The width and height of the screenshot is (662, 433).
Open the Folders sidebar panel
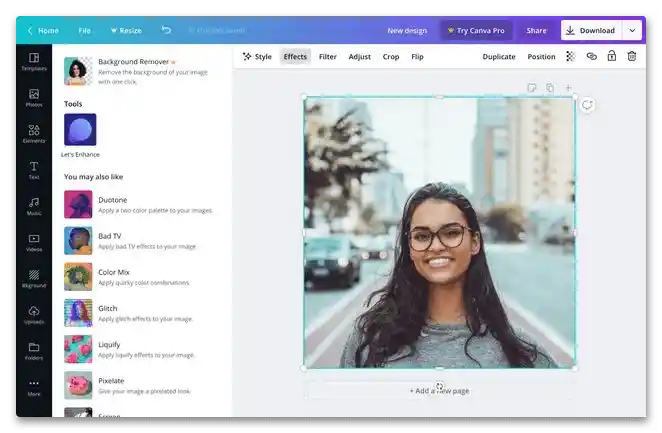pos(34,351)
